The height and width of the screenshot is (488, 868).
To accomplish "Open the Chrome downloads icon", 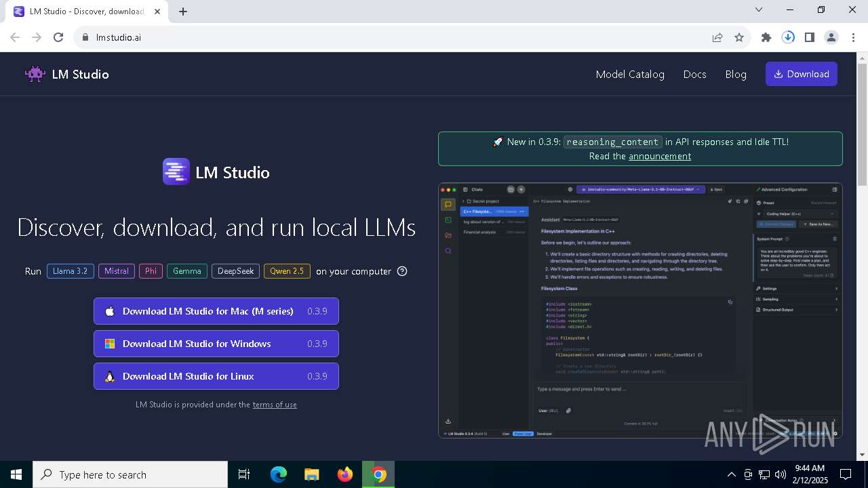I will (x=788, y=37).
